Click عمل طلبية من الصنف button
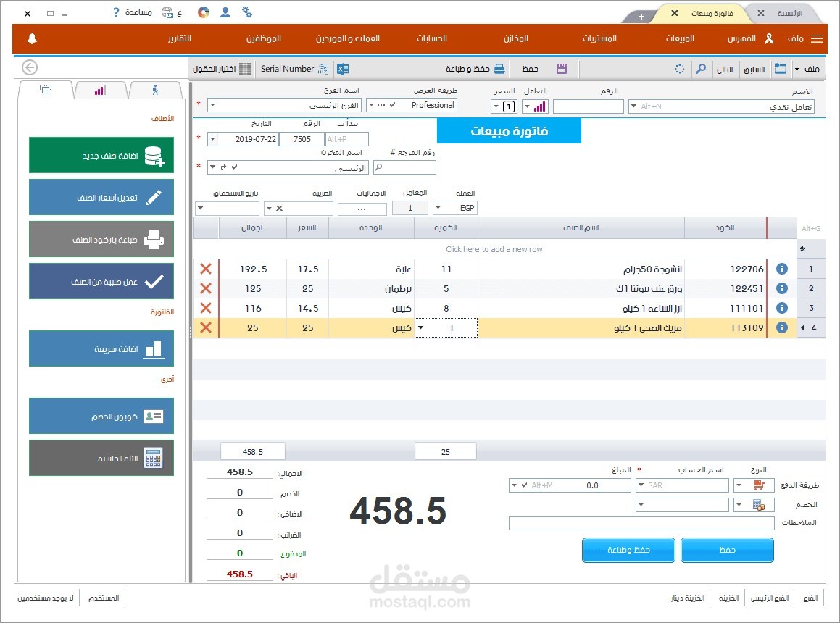The height and width of the screenshot is (623, 840). (101, 281)
